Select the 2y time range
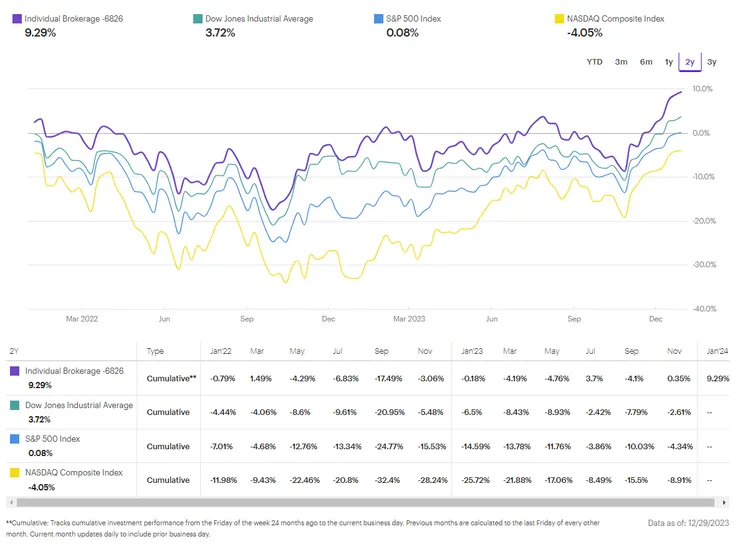The image size is (740, 545). click(x=690, y=62)
